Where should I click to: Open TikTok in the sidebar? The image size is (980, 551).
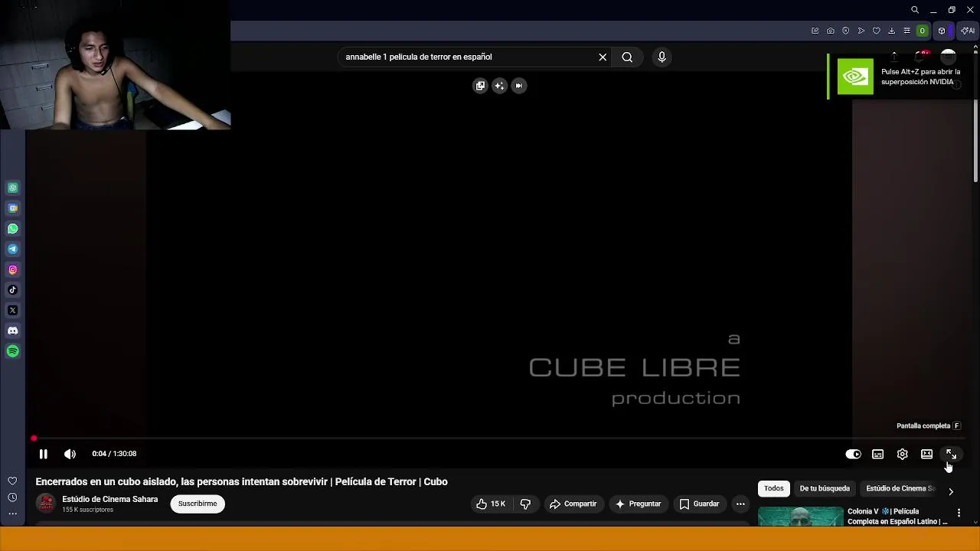click(13, 290)
